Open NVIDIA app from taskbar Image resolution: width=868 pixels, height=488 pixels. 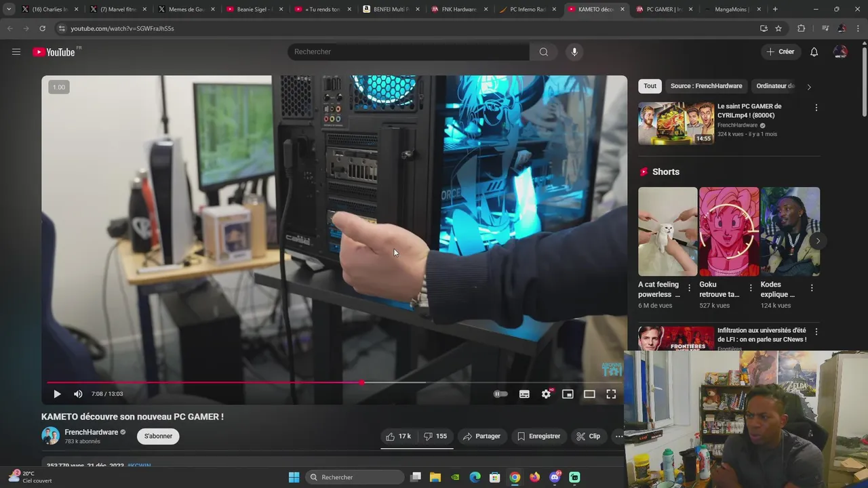[455, 477]
